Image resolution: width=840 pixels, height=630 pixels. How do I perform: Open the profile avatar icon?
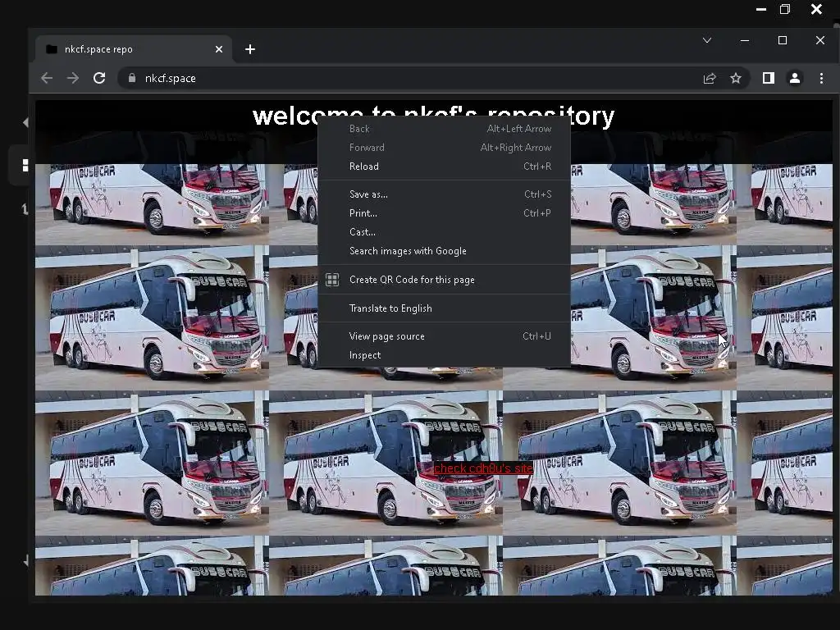click(x=794, y=78)
